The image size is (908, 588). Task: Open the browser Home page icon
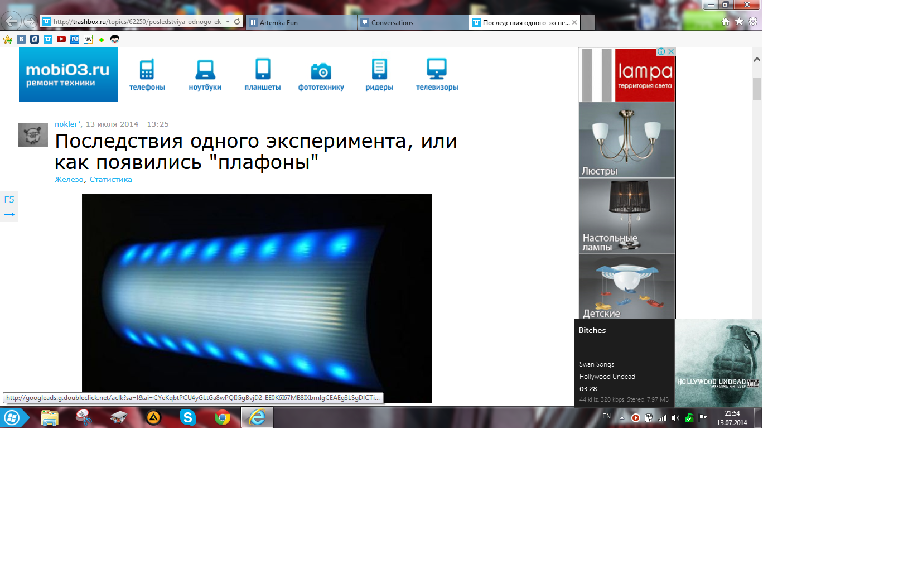pyautogui.click(x=726, y=22)
